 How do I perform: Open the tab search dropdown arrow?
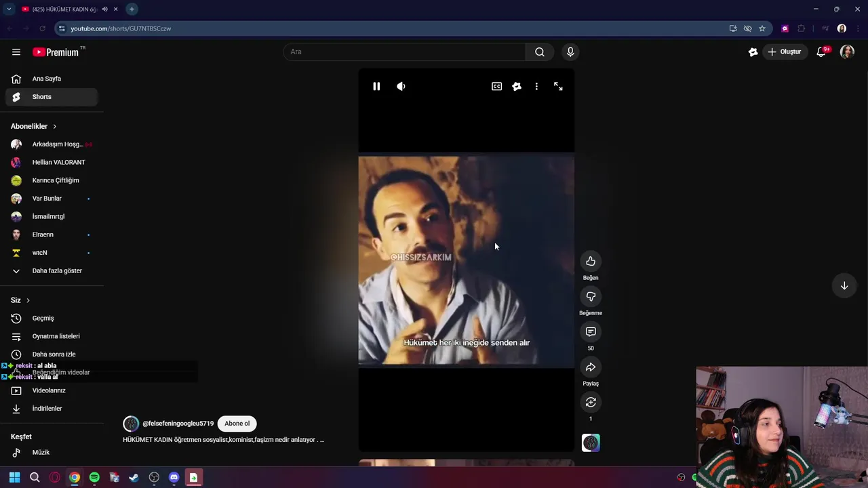(x=9, y=9)
